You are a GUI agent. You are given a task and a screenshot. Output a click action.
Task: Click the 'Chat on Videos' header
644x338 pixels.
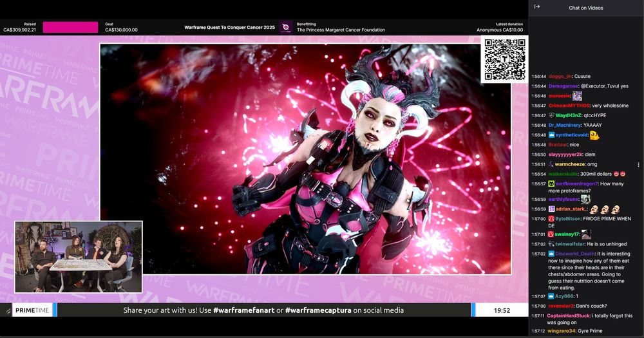click(585, 8)
